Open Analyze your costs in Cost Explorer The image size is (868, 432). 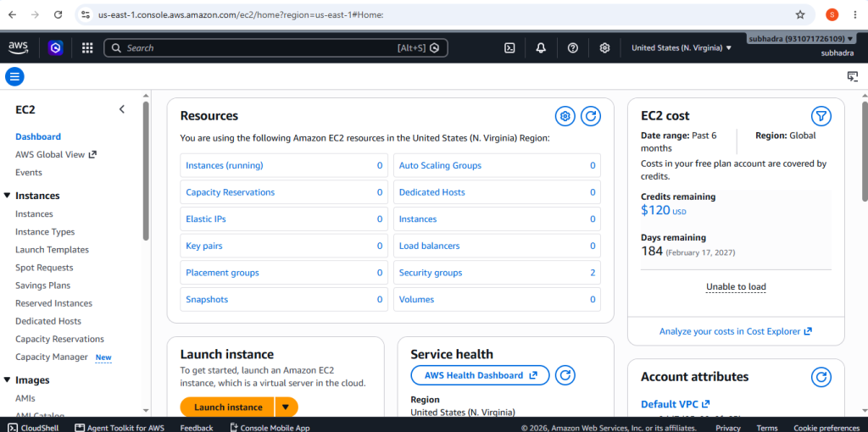tap(736, 331)
